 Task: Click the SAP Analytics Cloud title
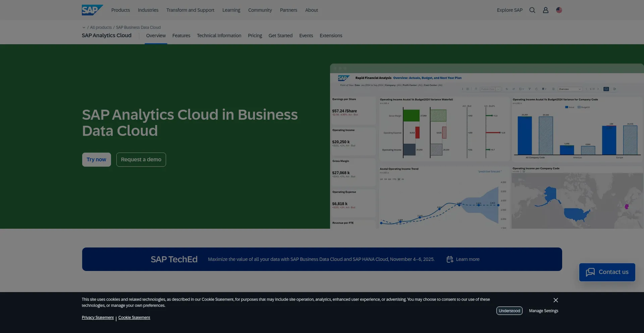[107, 36]
